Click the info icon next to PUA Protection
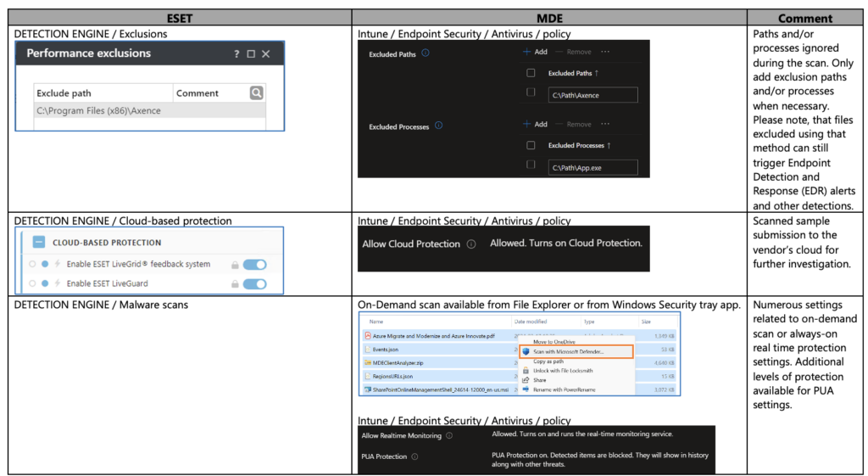 click(x=415, y=456)
